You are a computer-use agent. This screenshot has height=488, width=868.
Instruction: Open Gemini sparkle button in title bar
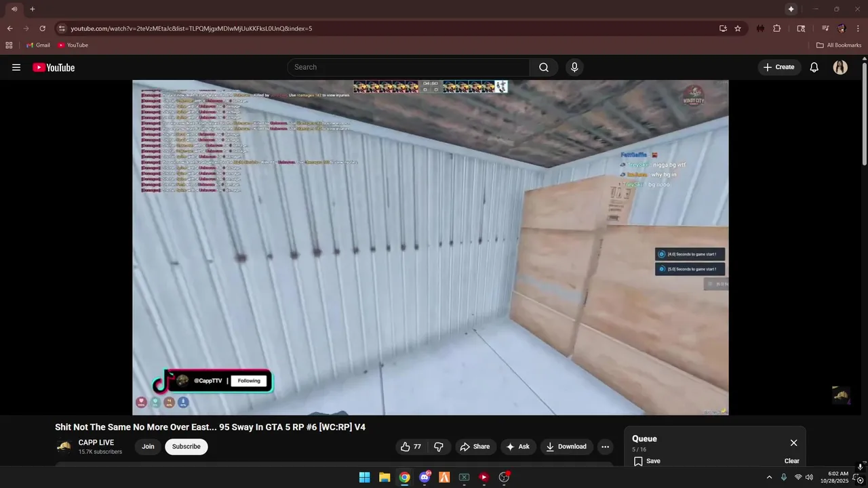791,9
